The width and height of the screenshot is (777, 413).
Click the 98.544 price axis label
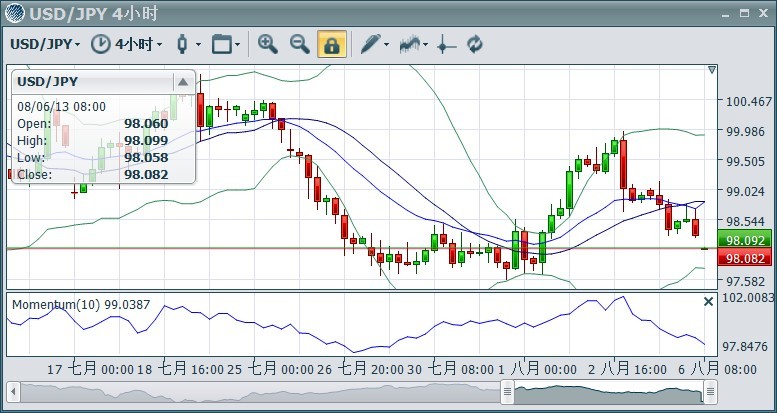[x=745, y=221]
